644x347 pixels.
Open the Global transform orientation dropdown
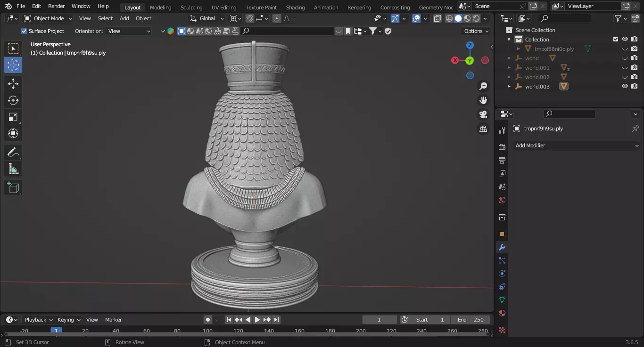[x=207, y=18]
